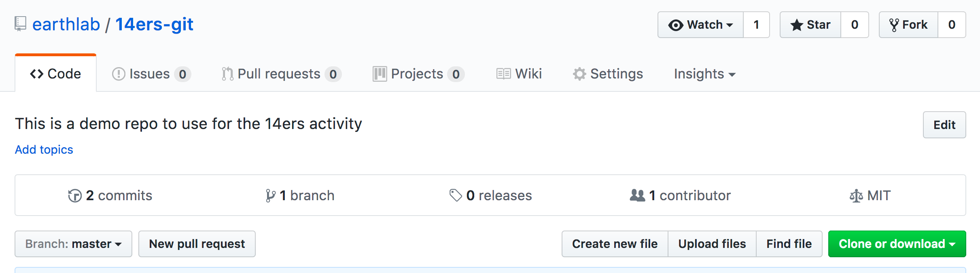The image size is (980, 273).
Task: Open the 14ers-git repository link
Action: point(154,24)
